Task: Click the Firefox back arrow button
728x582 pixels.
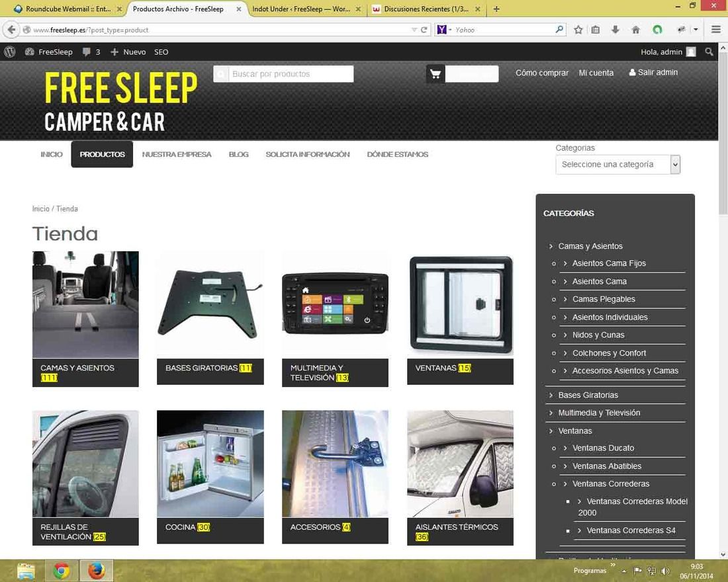Action: pyautogui.click(x=11, y=30)
